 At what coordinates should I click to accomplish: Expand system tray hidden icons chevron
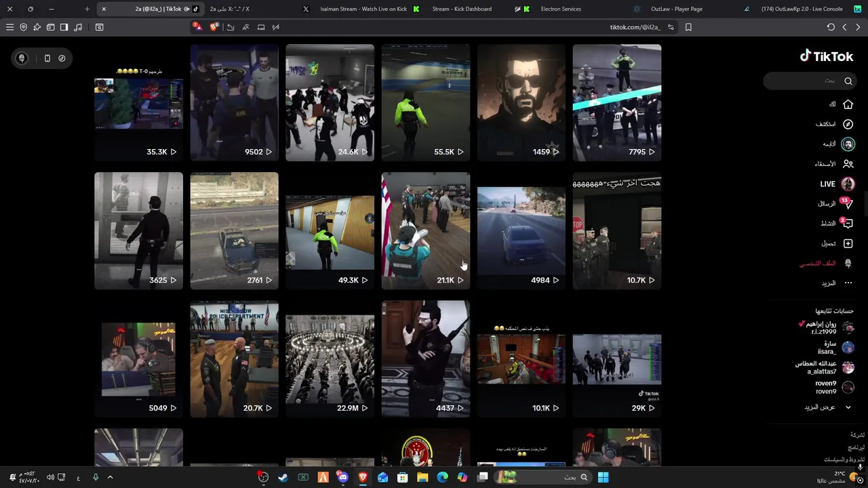point(110,477)
